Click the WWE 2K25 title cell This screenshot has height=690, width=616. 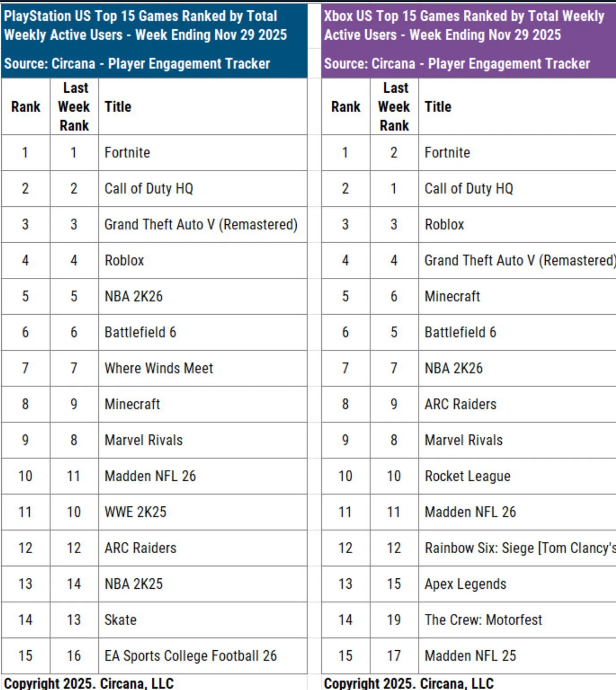(x=135, y=512)
